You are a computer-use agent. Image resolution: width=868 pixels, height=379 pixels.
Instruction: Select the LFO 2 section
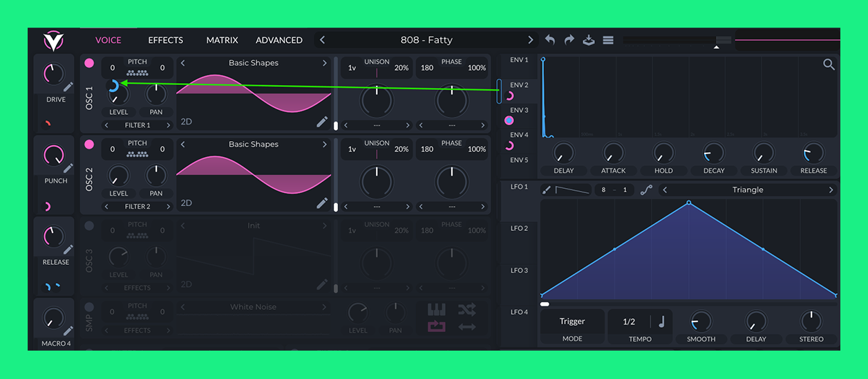[519, 228]
